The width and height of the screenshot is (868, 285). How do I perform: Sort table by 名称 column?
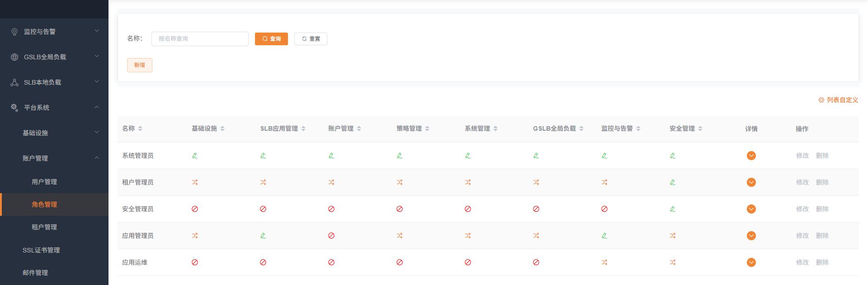tap(140, 129)
